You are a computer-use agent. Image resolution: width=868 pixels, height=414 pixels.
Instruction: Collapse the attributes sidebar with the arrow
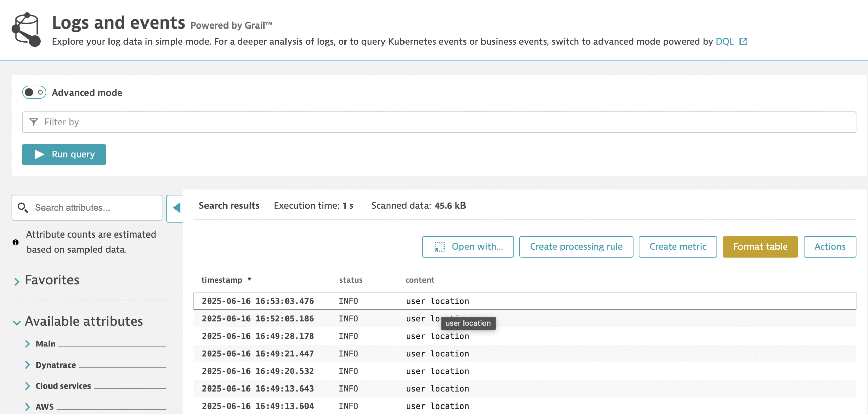click(175, 208)
